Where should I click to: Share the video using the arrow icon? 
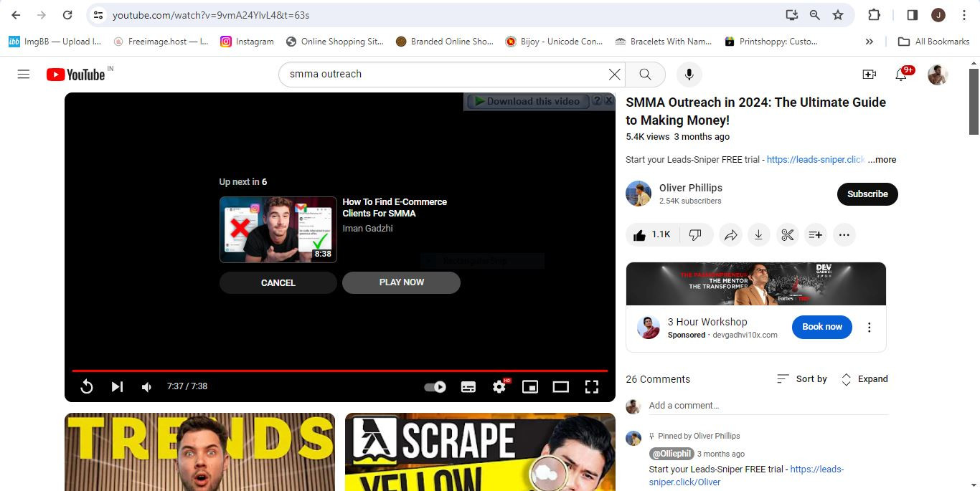tap(730, 235)
